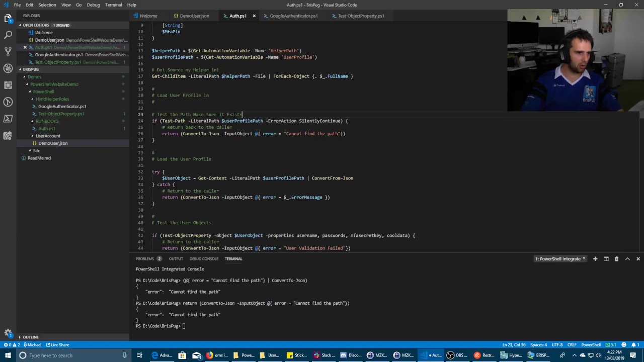The height and width of the screenshot is (362, 644).
Task: Open the Search view in activity bar
Action: (8, 35)
